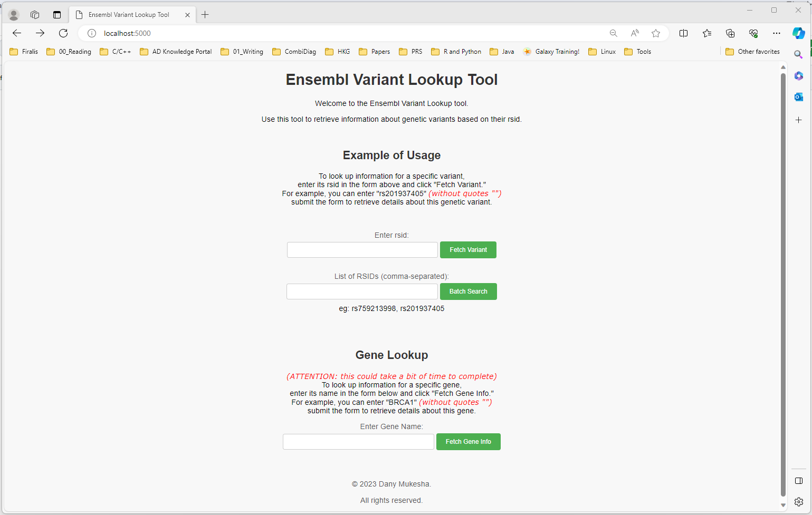Open a new browser tab
812x515 pixels.
click(x=205, y=14)
